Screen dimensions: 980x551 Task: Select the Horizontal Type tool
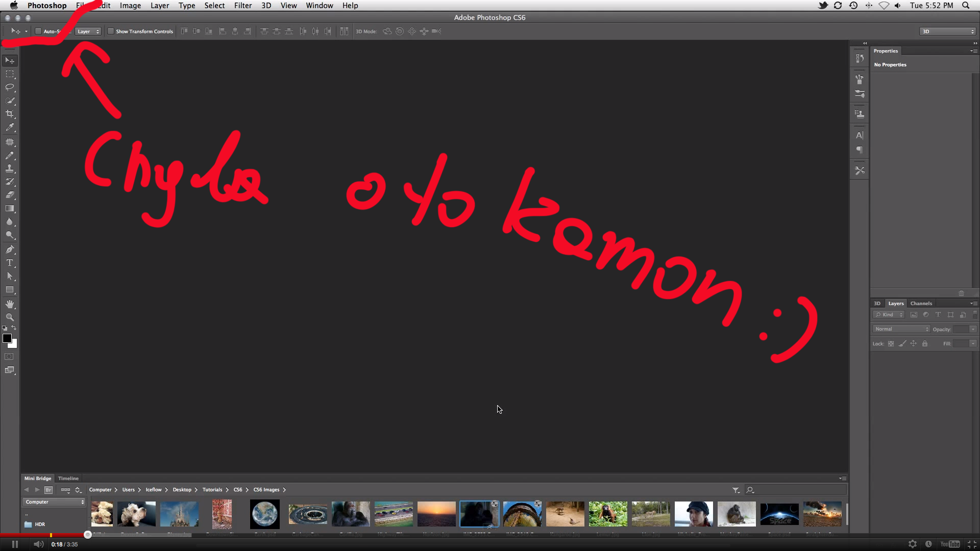coord(10,263)
